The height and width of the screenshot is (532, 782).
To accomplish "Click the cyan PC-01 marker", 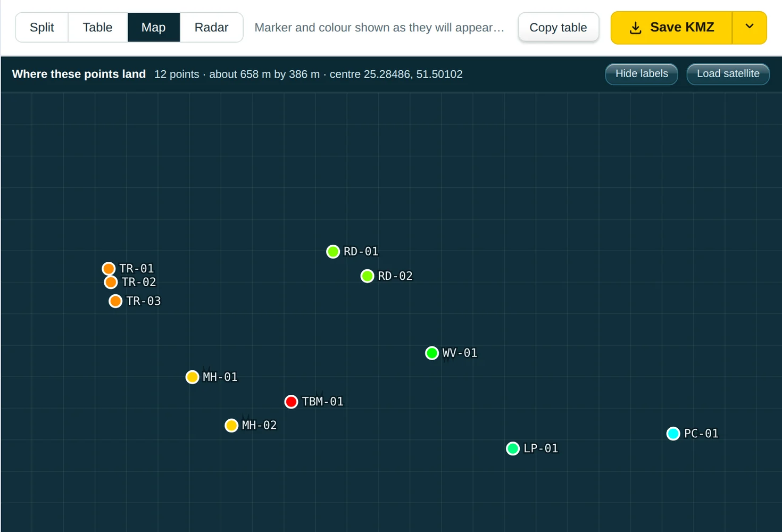I will [x=673, y=434].
